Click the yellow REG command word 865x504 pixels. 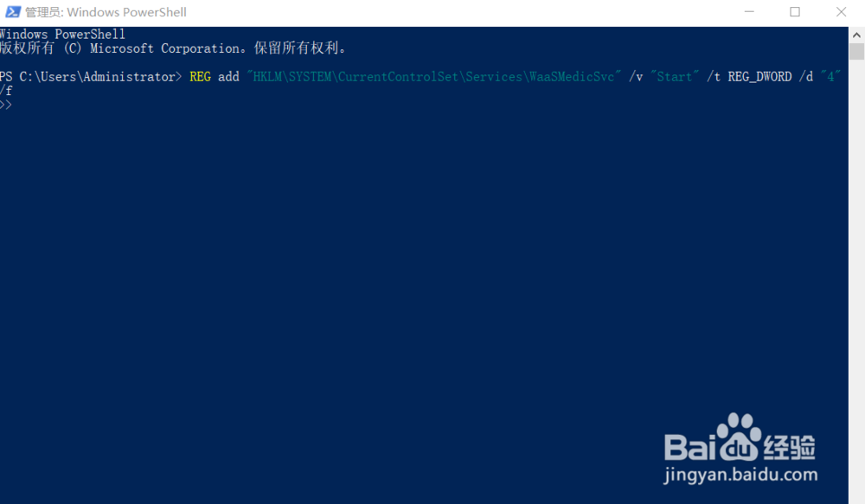click(x=201, y=77)
